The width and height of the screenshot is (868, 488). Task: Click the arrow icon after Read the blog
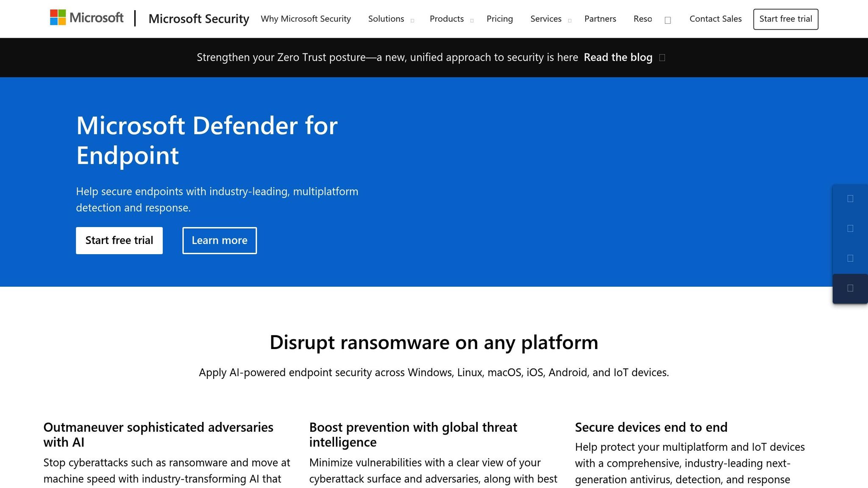tap(662, 57)
